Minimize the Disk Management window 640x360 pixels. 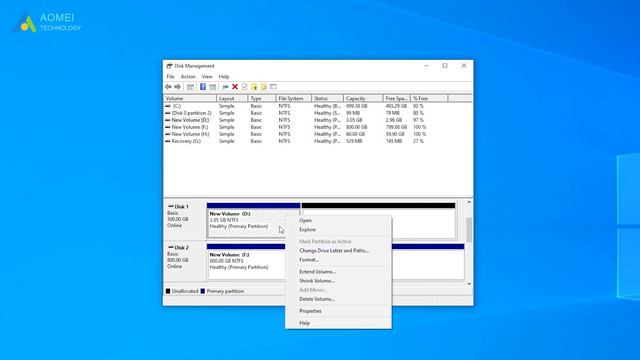[426, 66]
